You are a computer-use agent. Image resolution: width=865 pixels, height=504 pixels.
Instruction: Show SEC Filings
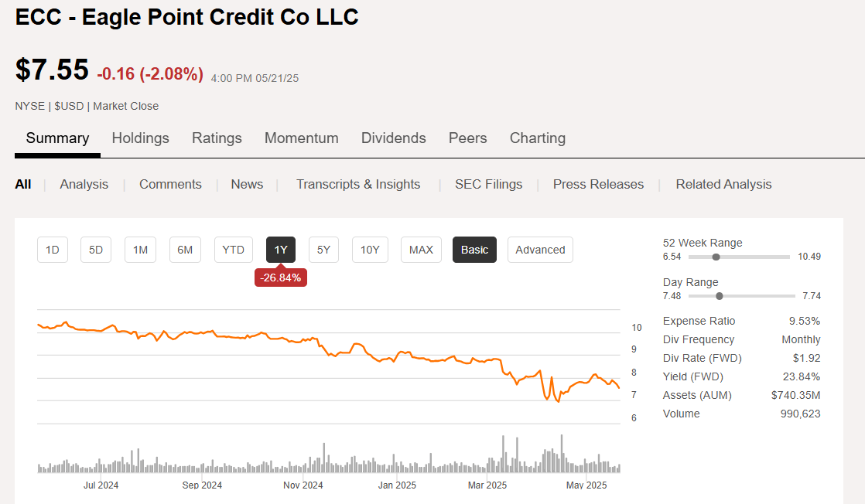pos(488,184)
